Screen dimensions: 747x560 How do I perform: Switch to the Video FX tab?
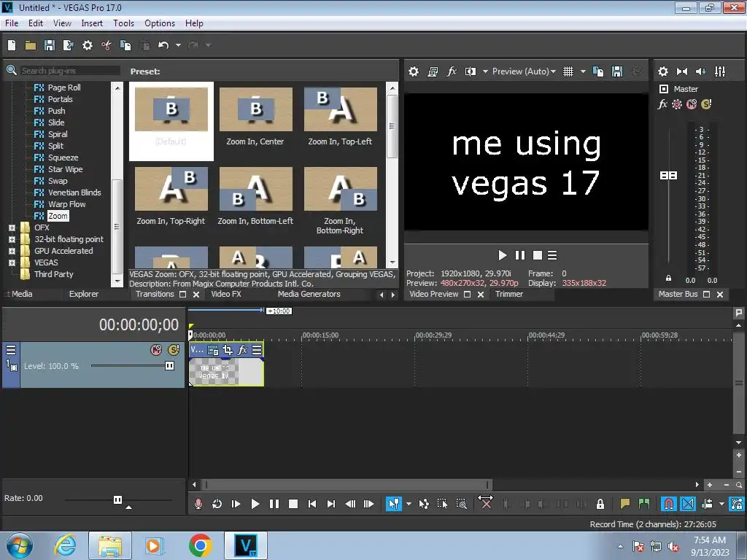[226, 295]
